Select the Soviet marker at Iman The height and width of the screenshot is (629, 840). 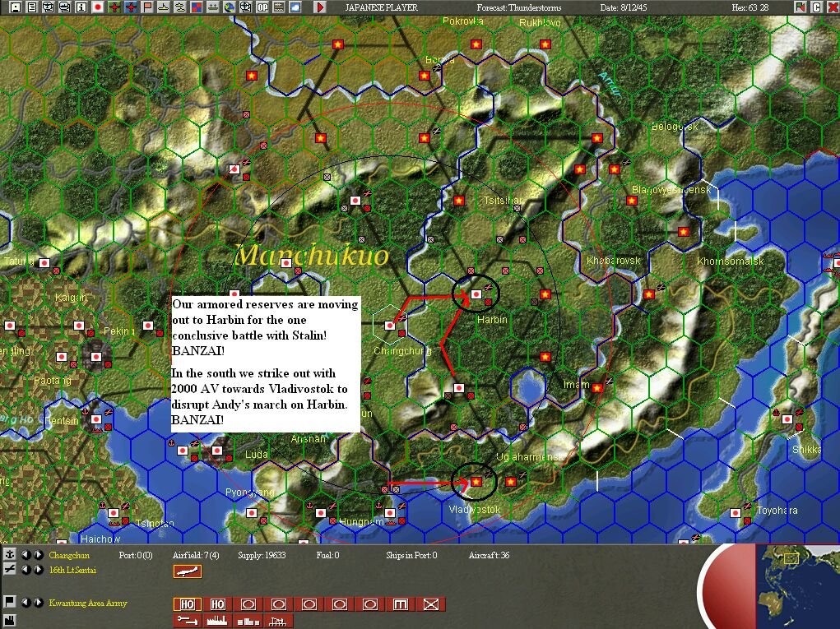click(596, 388)
